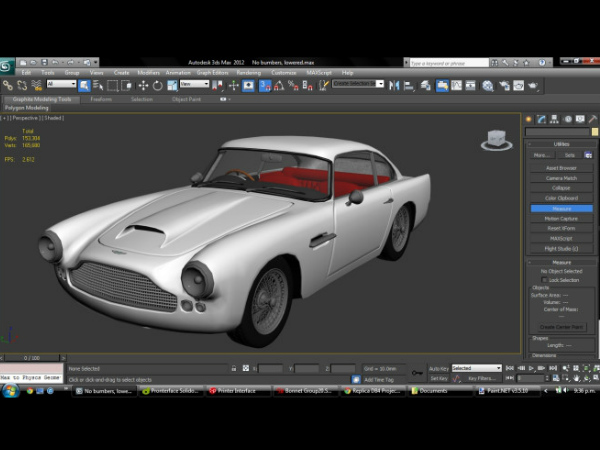Switch to the Freeform ribbon tab
Image resolution: width=600 pixels, height=450 pixels.
(x=101, y=99)
